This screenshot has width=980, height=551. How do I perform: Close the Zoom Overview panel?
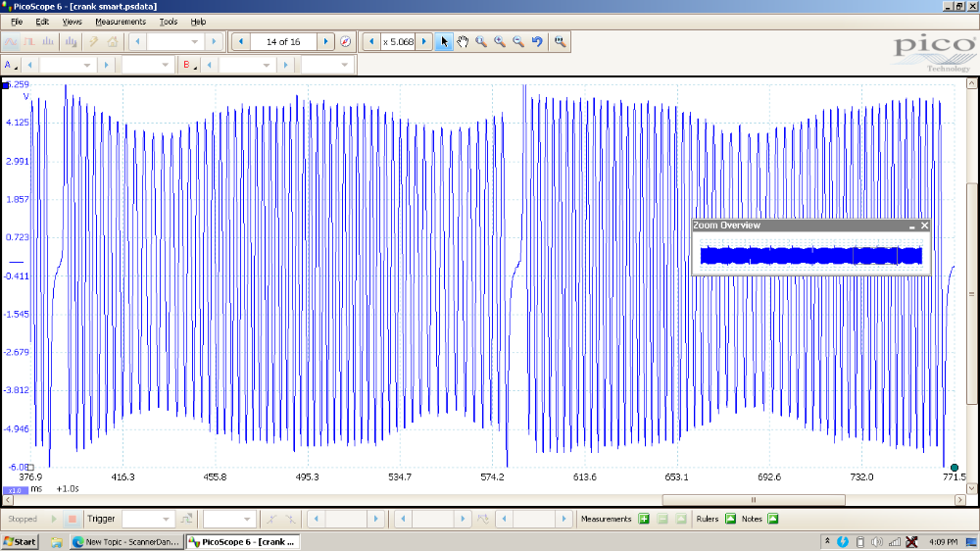pyautogui.click(x=924, y=225)
